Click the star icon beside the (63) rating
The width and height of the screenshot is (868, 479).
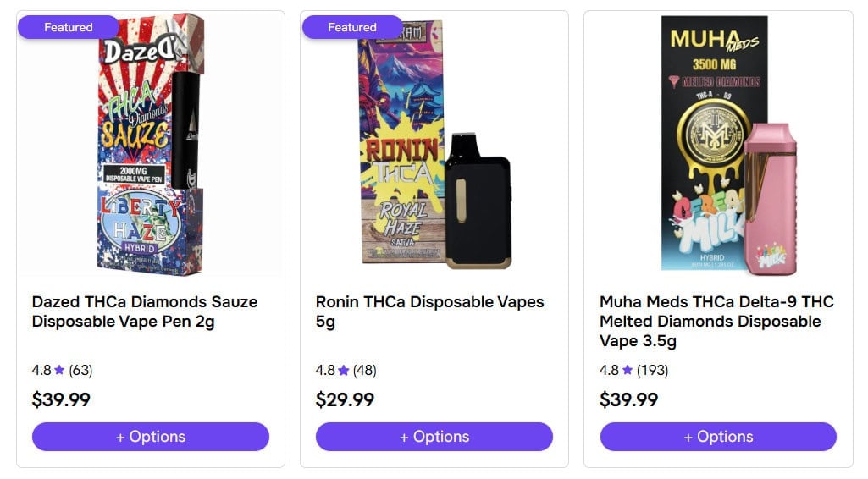(x=59, y=371)
